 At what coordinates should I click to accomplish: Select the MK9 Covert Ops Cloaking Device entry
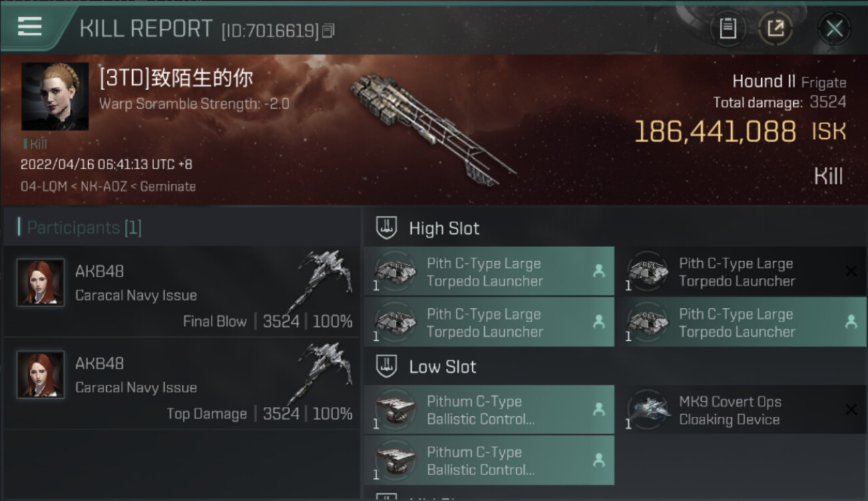point(740,410)
